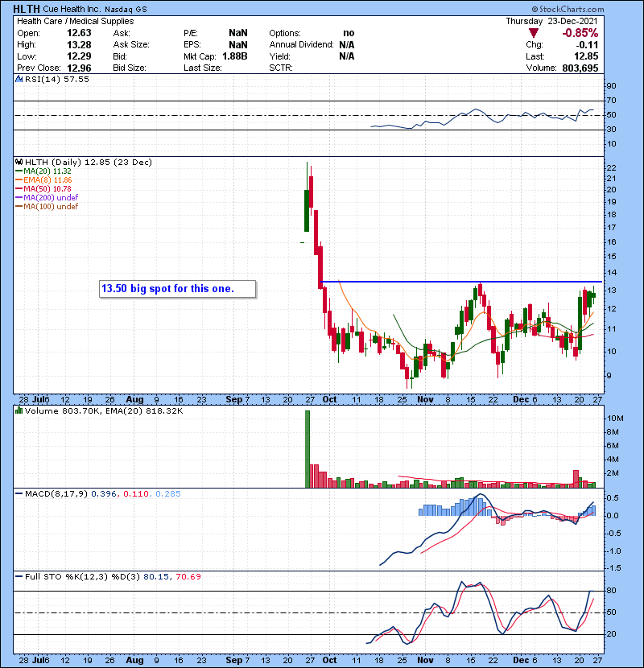Screen dimensions: 644x668
Task: Select the '13.50 big spot for this one.' annotation
Action: [x=177, y=289]
